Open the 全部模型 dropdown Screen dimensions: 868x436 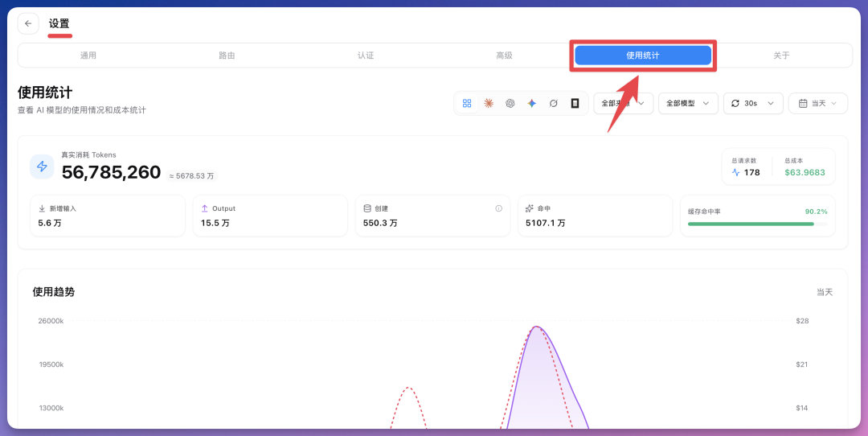tap(688, 103)
